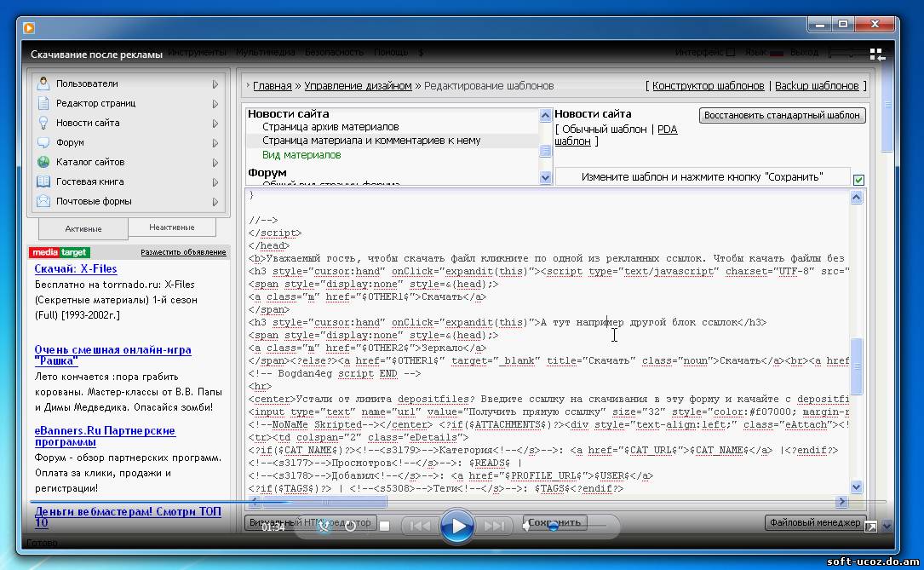Toggle the green checkbox beside save hint

(x=858, y=180)
